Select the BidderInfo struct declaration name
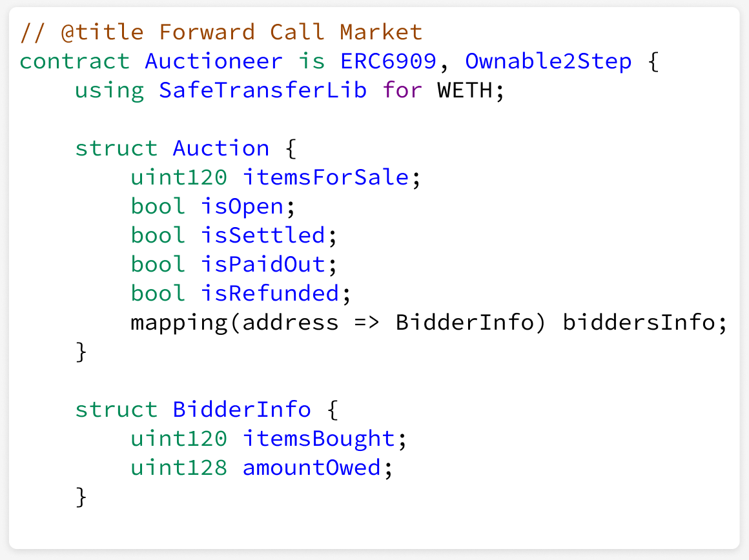 [241, 410]
